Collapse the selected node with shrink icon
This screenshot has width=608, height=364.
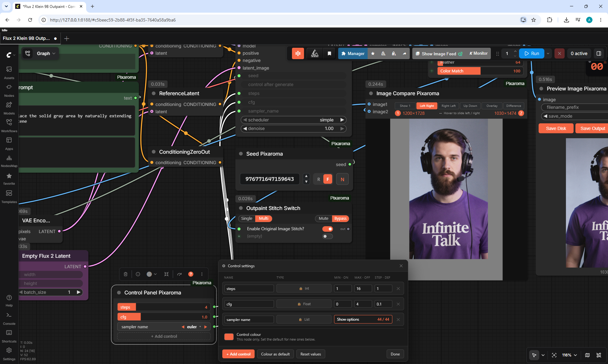click(x=167, y=274)
